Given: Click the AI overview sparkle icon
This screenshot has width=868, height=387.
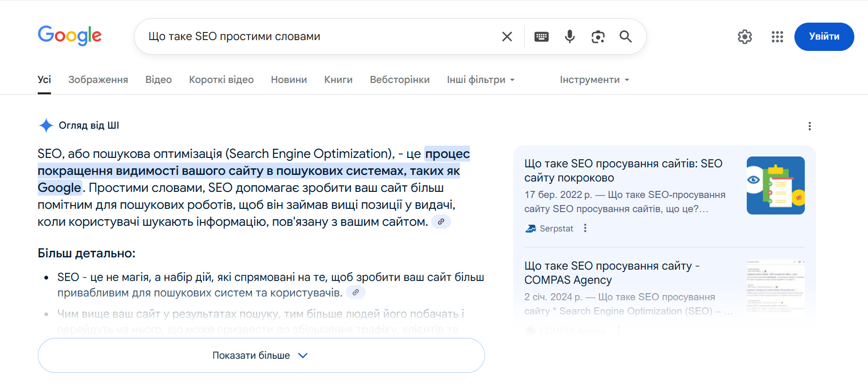Looking at the screenshot, I should point(46,125).
